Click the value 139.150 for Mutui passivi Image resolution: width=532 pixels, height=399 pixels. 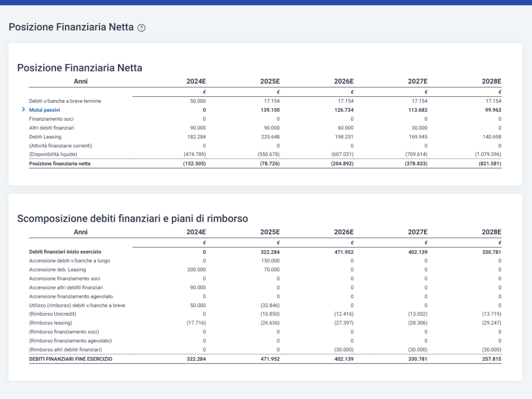pyautogui.click(x=270, y=110)
